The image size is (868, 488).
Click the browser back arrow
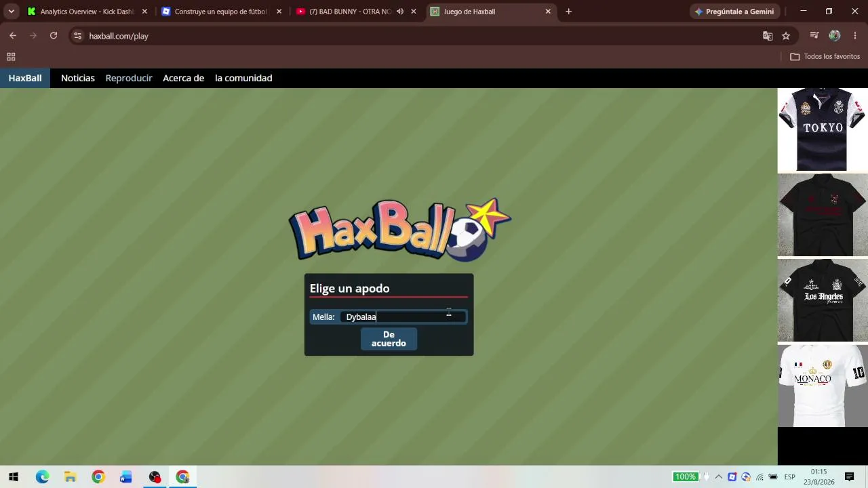13,36
